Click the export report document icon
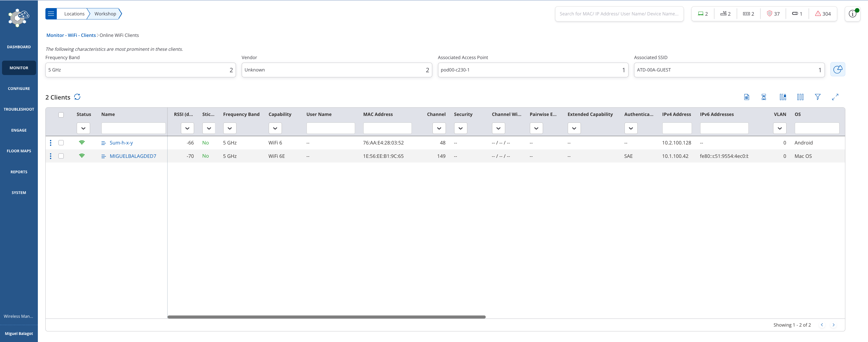The height and width of the screenshot is (342, 868). point(747,97)
